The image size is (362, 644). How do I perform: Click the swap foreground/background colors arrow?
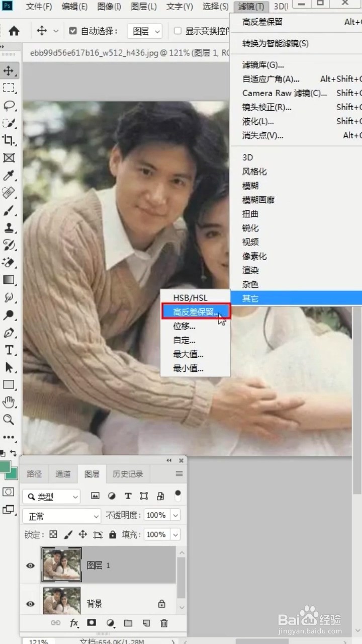tap(13, 453)
